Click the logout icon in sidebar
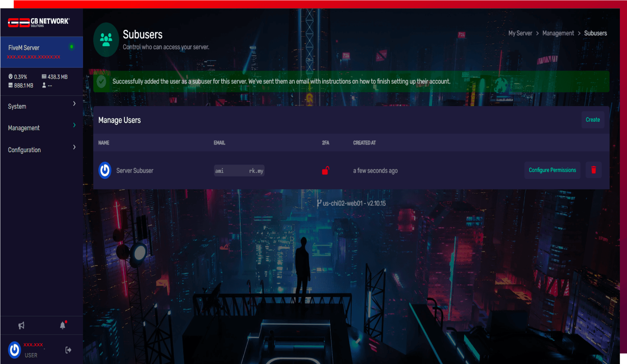Screen dimensions: 627x364 (68, 350)
